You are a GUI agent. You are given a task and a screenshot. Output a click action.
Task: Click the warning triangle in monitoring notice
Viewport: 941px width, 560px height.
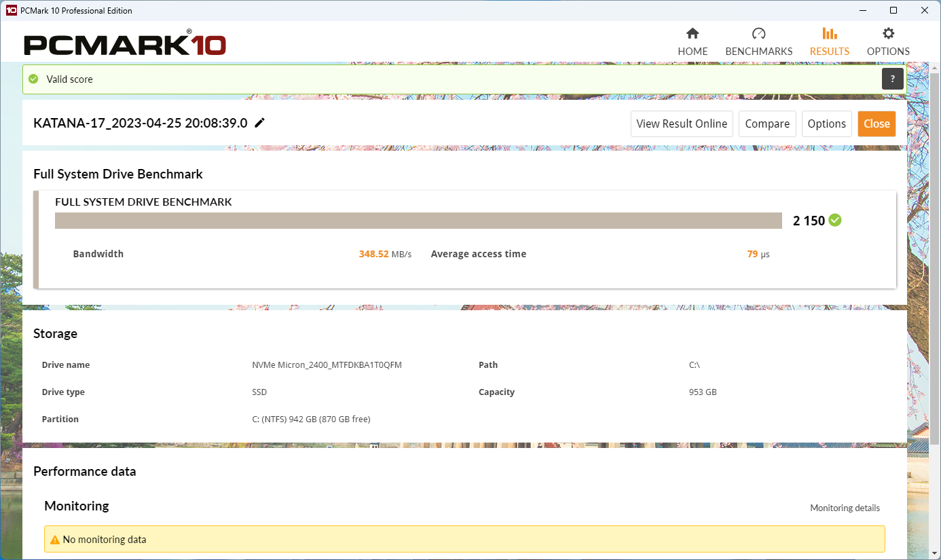coord(55,540)
